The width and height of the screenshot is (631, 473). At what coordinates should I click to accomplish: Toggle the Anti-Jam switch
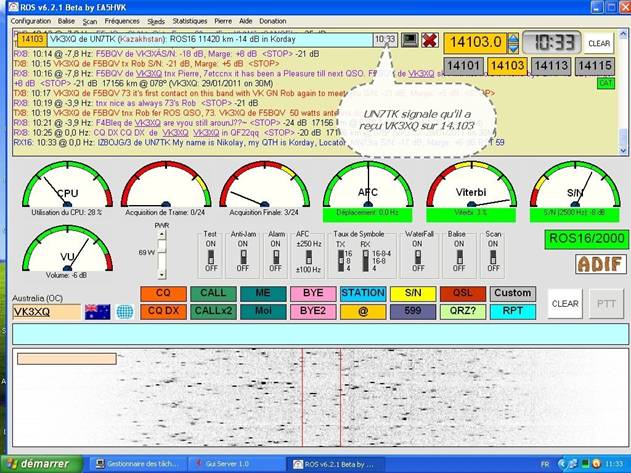click(243, 257)
